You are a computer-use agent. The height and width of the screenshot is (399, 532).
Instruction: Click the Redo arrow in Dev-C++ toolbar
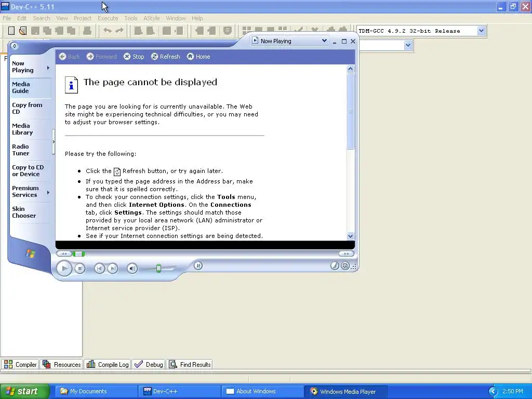pyautogui.click(x=119, y=31)
